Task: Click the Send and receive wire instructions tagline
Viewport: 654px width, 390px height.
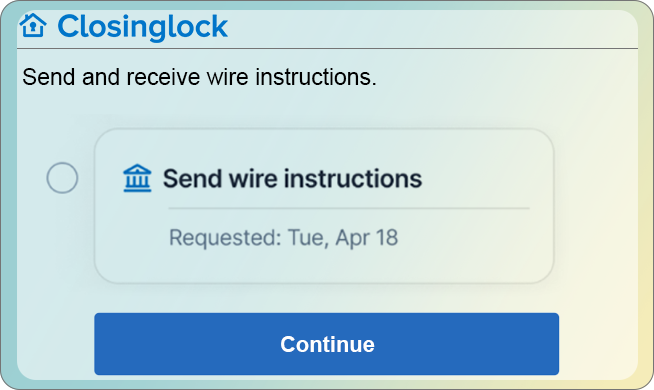Action: point(199,77)
